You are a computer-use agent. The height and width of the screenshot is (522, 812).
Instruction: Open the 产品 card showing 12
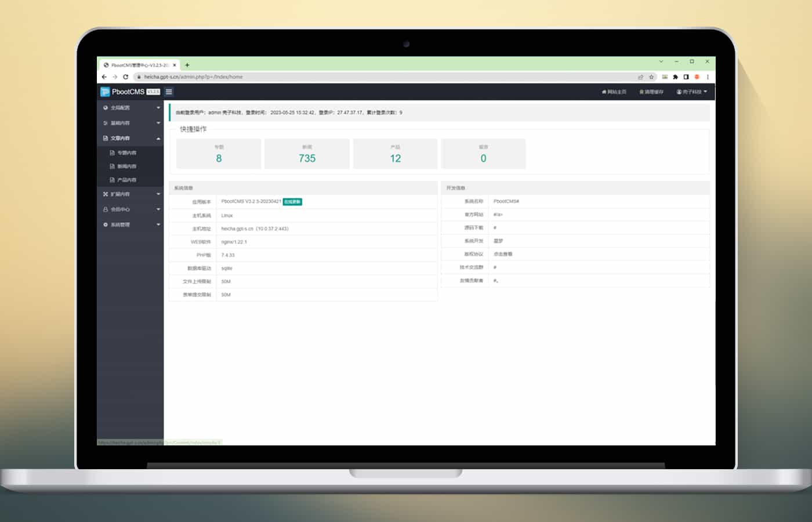pos(395,154)
